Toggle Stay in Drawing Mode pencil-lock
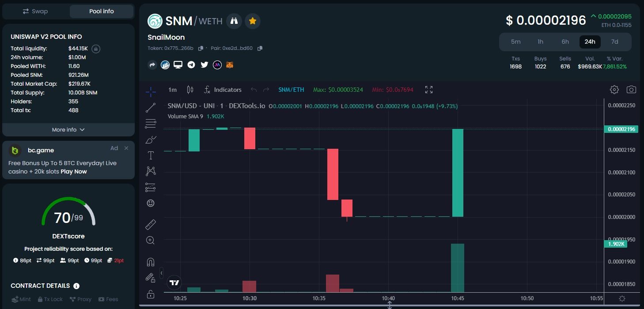This screenshot has width=644, height=309. click(151, 278)
